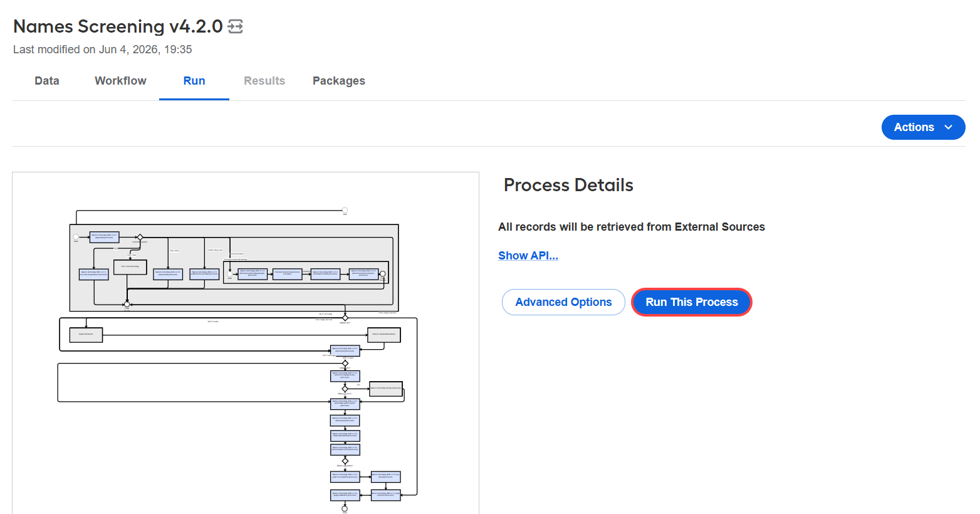Click Run This Process button

click(x=692, y=302)
